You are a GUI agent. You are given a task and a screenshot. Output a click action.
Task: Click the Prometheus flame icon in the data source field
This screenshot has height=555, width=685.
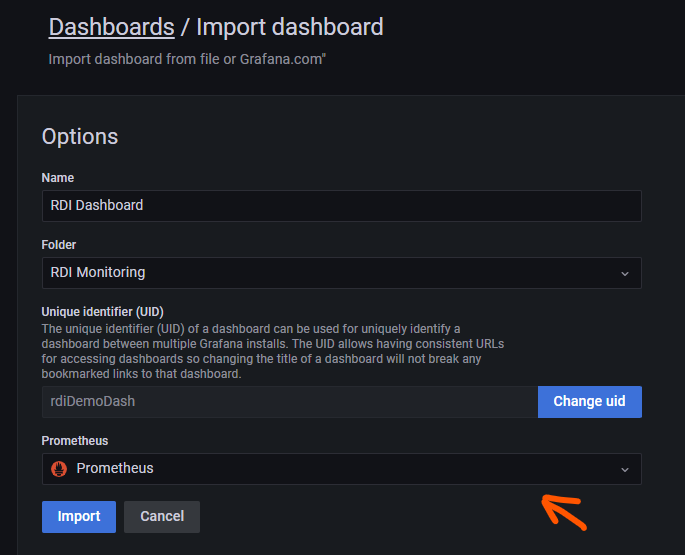pos(59,469)
